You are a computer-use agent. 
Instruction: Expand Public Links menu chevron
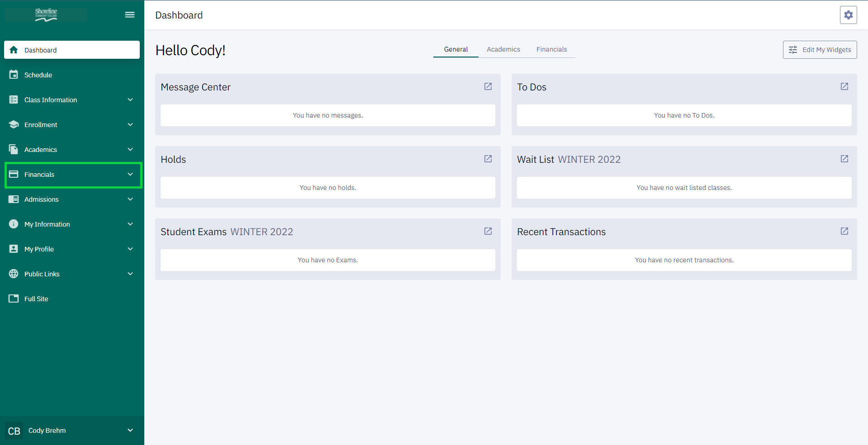pos(130,274)
